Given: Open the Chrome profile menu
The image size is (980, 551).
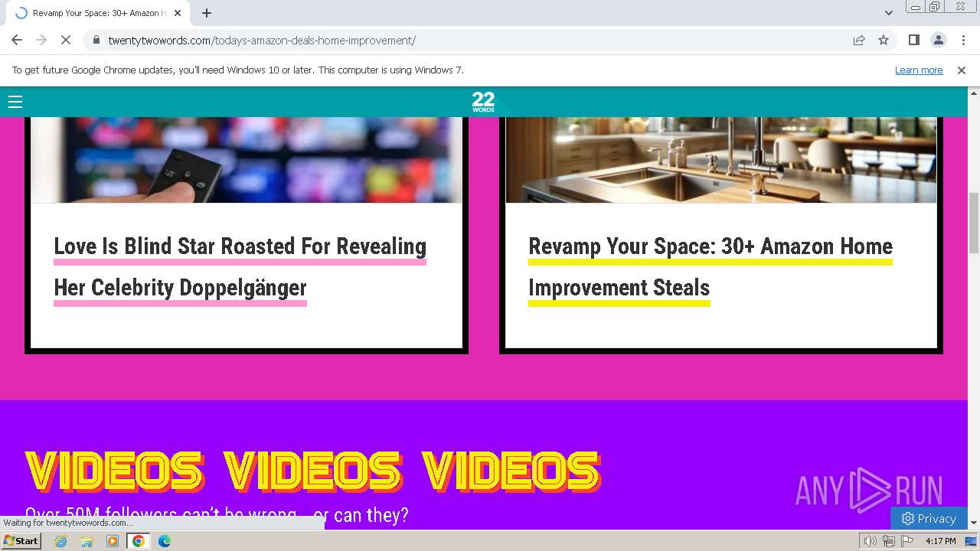Looking at the screenshot, I should [x=938, y=41].
